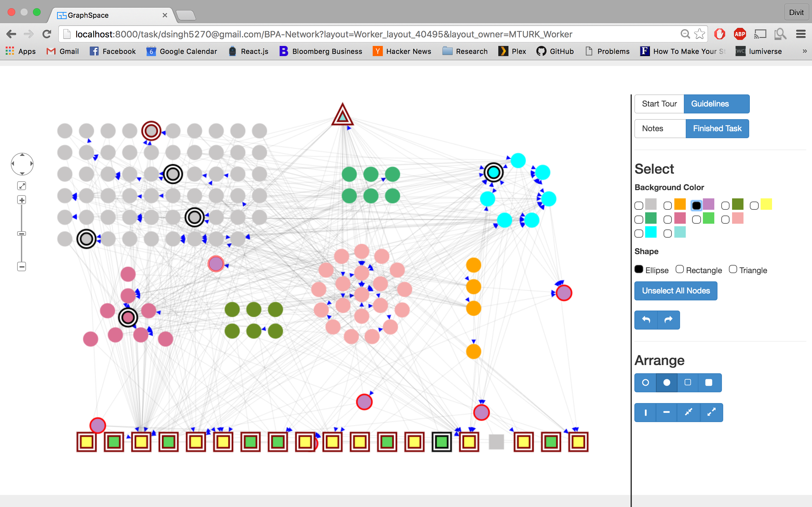The width and height of the screenshot is (812, 507).
Task: Open the Chrome hamburger menu
Action: coord(801,34)
